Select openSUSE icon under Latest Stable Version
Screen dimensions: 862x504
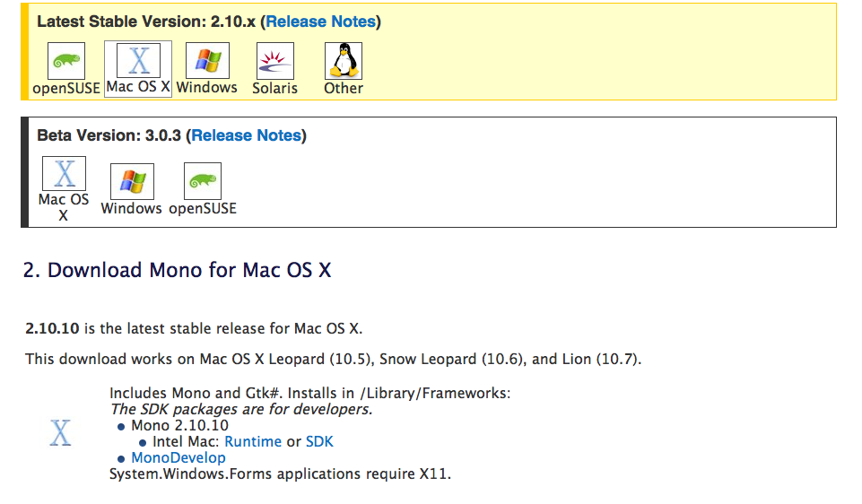[66, 60]
